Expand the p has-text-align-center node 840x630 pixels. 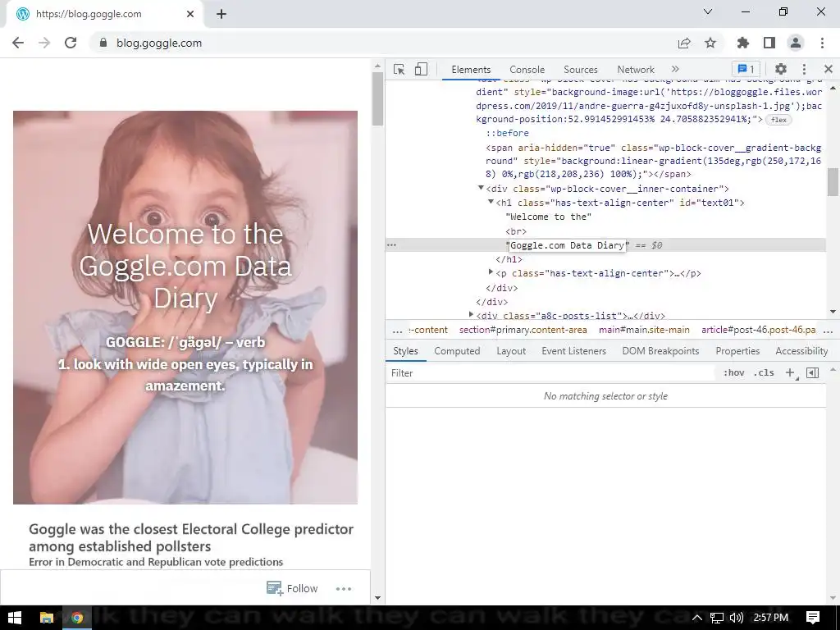pos(491,272)
